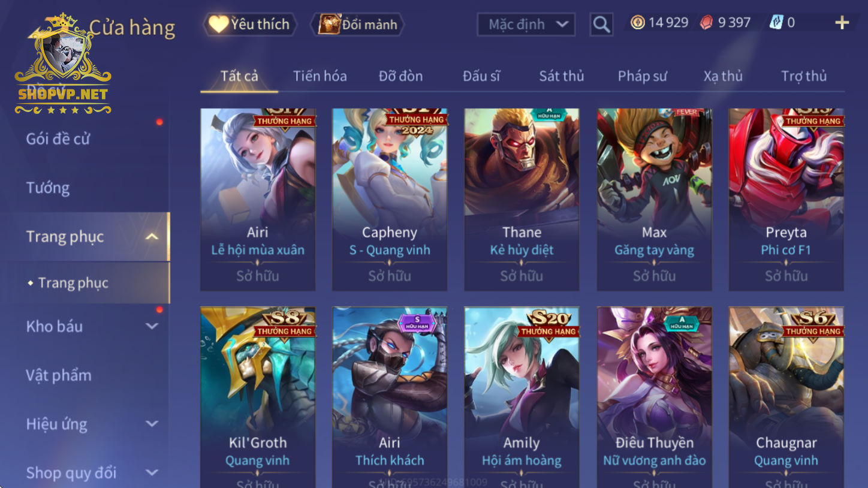Open the Mặc định sort dropdown
Viewport: 868px width, 488px height.
point(526,25)
